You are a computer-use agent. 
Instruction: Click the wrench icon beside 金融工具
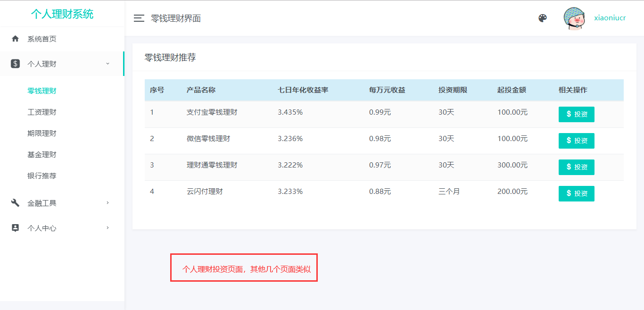coord(15,203)
